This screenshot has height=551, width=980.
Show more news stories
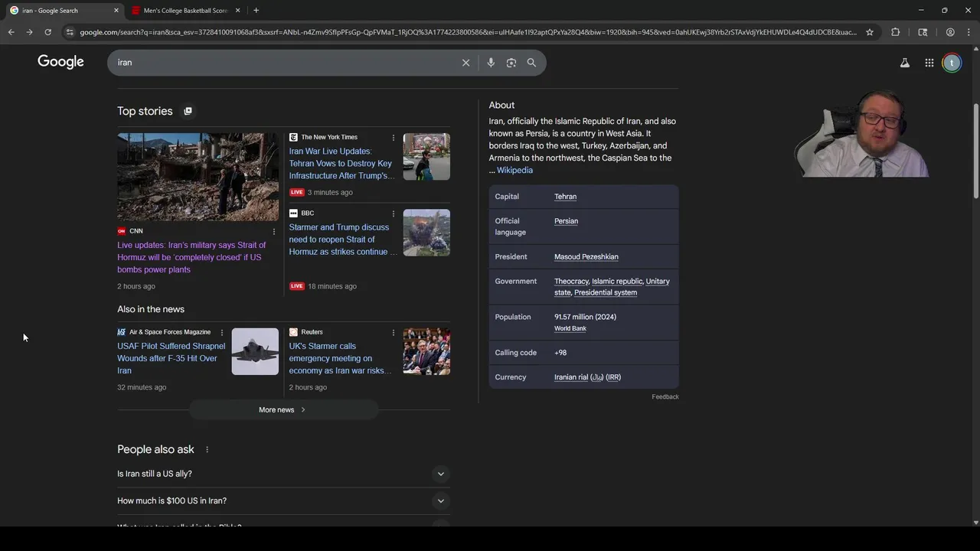(283, 409)
